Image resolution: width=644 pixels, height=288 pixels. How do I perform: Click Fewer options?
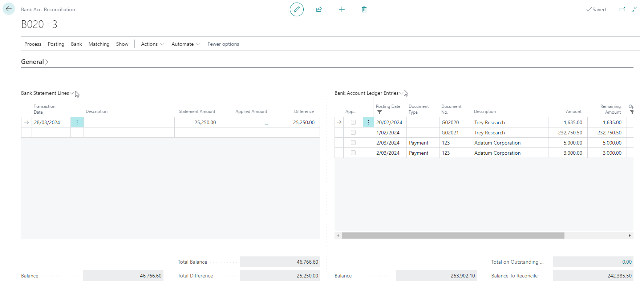(x=223, y=44)
